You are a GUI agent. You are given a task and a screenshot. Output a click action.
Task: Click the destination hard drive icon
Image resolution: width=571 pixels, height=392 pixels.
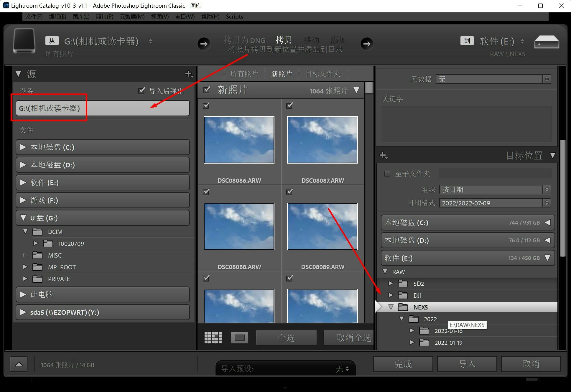coord(547,42)
